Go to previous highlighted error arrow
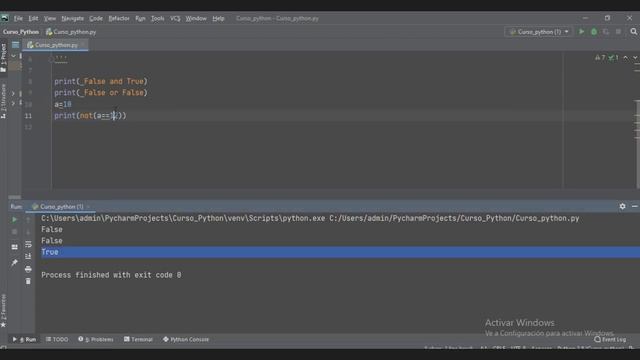Image resolution: width=640 pixels, height=360 pixels. [625, 58]
